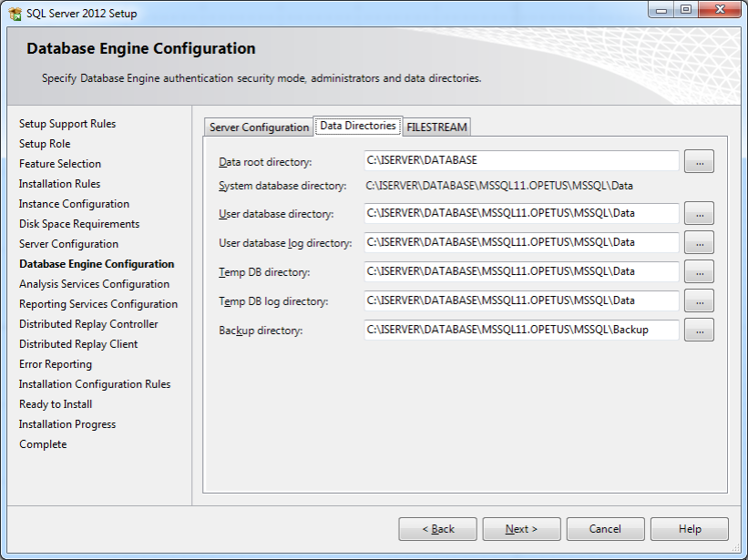
Task: Click the Analysis Services Configuration step
Action: click(x=95, y=284)
